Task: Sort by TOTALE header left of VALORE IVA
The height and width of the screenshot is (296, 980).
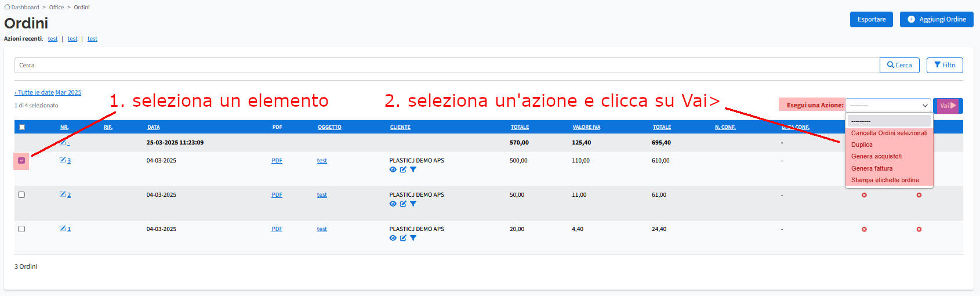Action: [520, 127]
